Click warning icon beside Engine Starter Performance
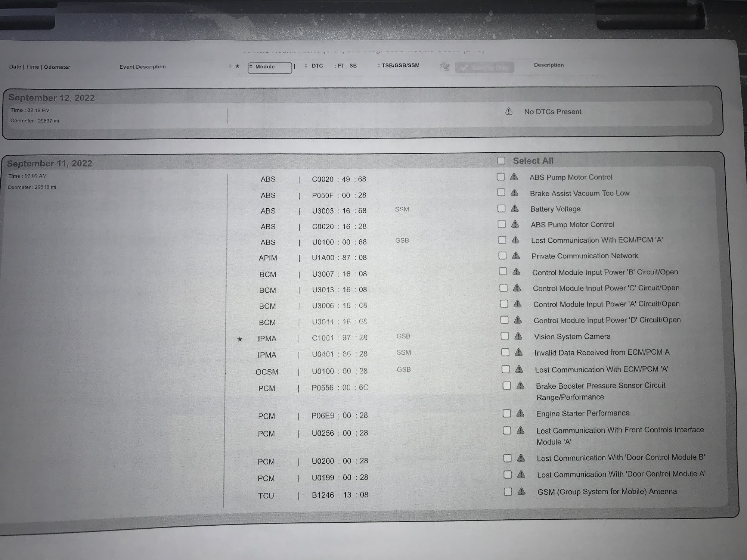747x560 pixels. pos(520,413)
